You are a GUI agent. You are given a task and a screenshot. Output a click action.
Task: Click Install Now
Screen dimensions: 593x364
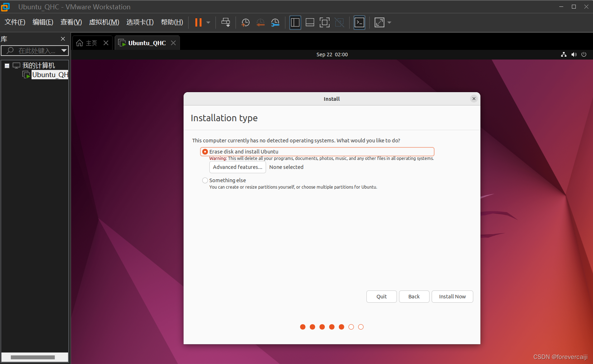click(x=452, y=297)
